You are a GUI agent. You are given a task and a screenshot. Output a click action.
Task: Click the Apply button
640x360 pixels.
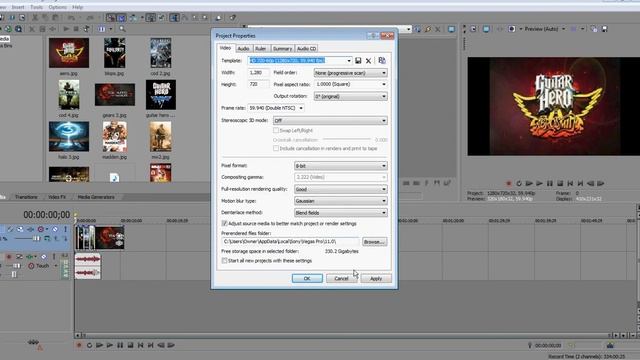pos(376,279)
